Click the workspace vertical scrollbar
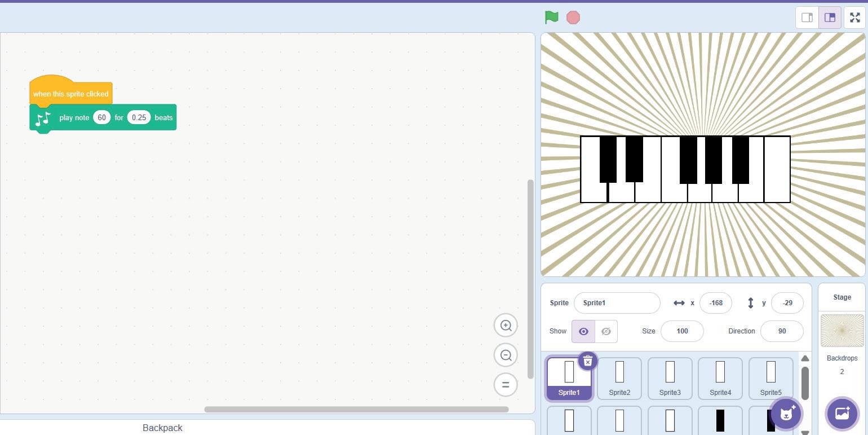 530,279
